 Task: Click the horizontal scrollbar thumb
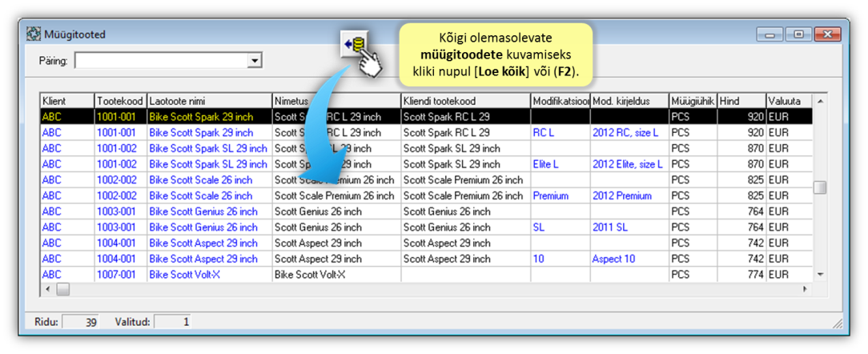(62, 289)
